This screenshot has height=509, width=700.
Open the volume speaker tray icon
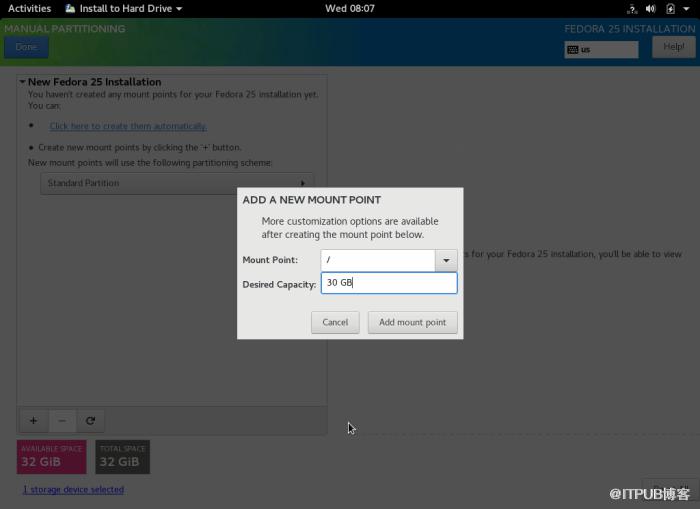[651, 8]
